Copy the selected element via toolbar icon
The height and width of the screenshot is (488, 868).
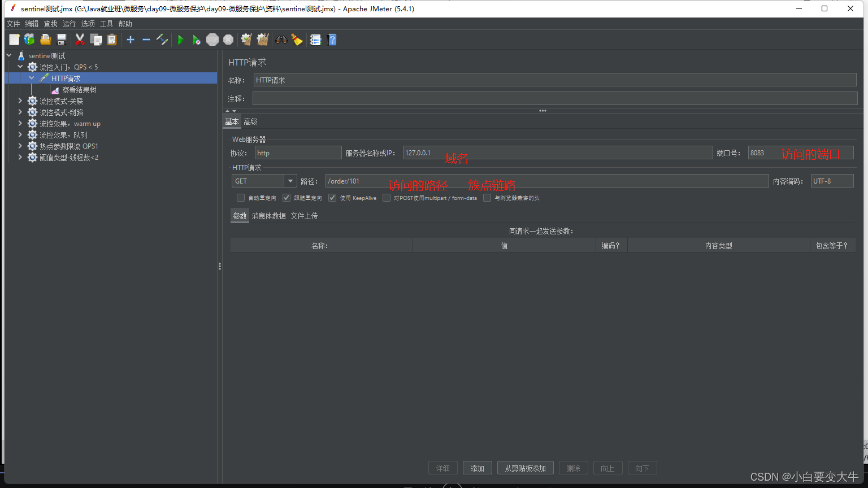point(96,40)
